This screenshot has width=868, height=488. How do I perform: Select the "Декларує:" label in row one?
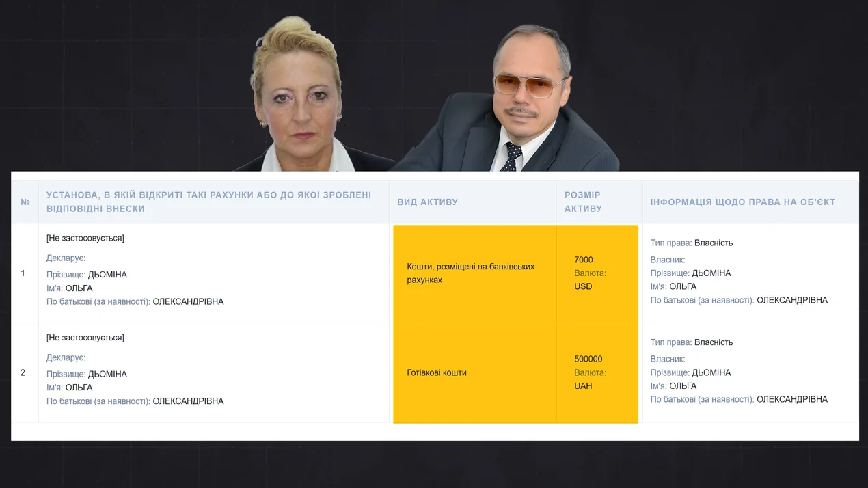click(66, 258)
